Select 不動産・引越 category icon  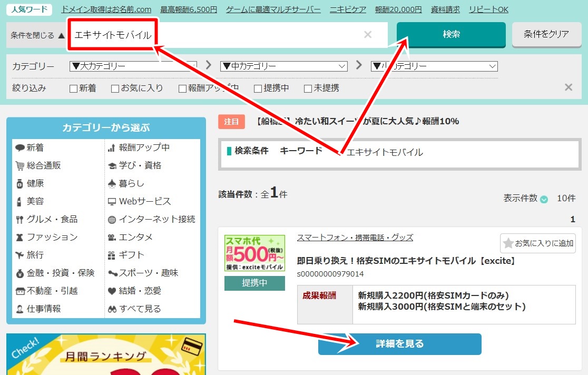click(46, 291)
